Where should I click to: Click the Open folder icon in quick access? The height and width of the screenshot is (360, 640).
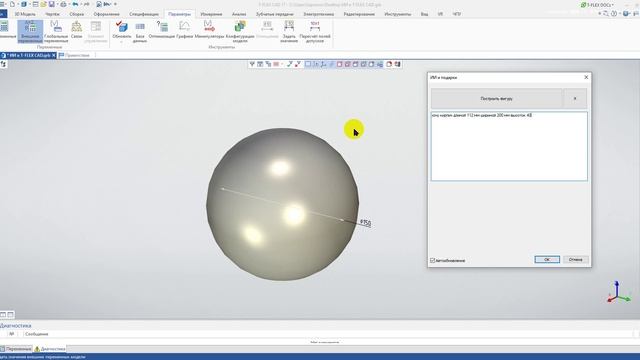pos(43,4)
